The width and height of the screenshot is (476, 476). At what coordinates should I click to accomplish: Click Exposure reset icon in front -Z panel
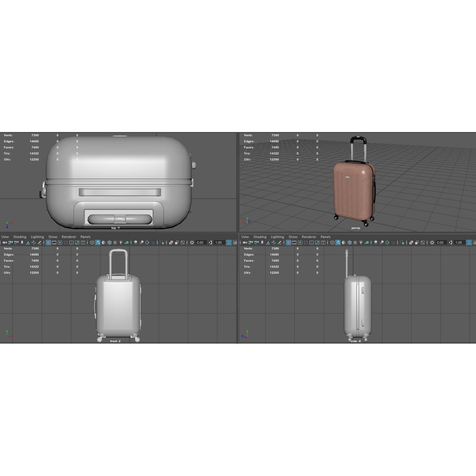coord(192,243)
